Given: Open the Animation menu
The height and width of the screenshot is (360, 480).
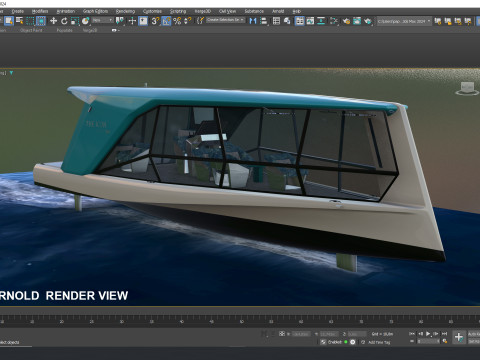Looking at the screenshot, I should coord(66,11).
